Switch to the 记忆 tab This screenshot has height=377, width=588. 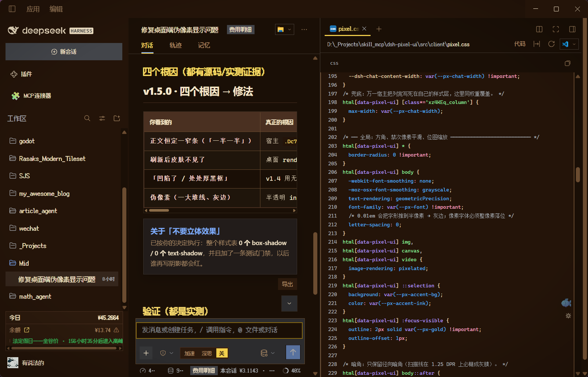(204, 45)
